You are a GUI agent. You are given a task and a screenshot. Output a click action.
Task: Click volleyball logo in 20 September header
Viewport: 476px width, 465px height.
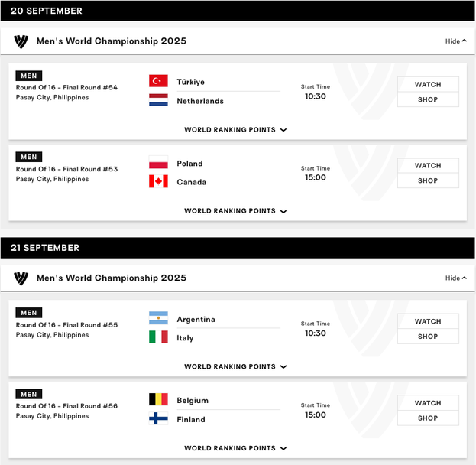(x=21, y=41)
